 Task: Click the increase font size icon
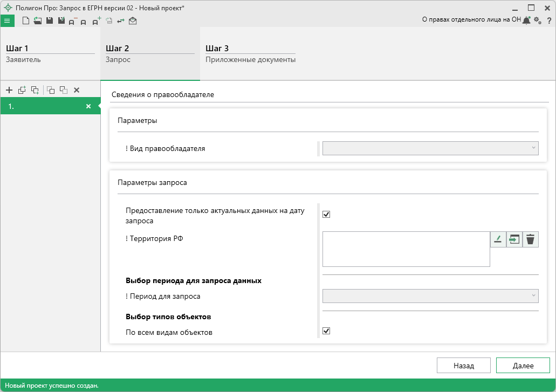coord(97,22)
